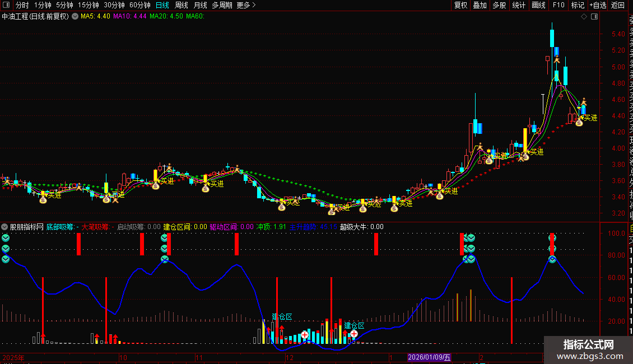633x364 pixels.
Task: Open 多股 multi-stock view
Action: tap(499, 5)
